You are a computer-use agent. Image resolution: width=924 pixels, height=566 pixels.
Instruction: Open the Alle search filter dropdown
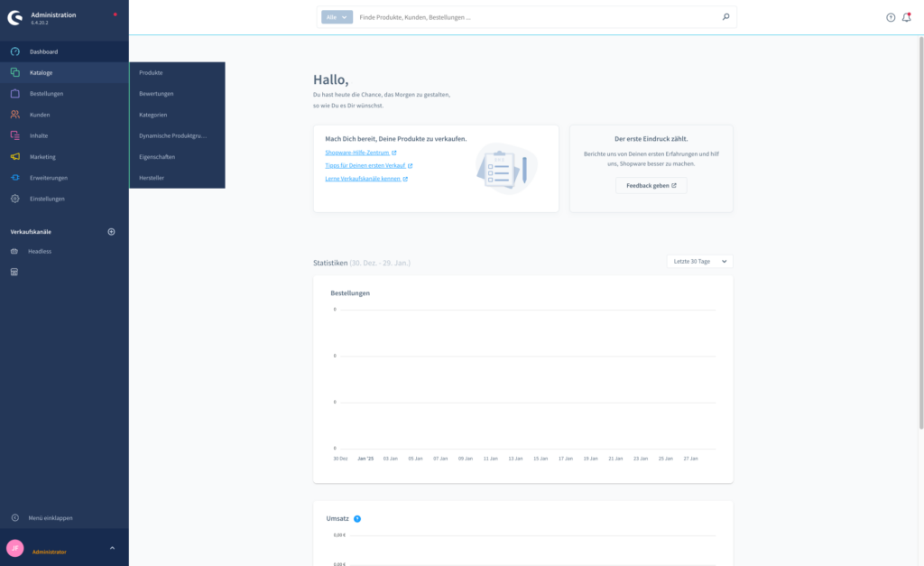click(337, 17)
